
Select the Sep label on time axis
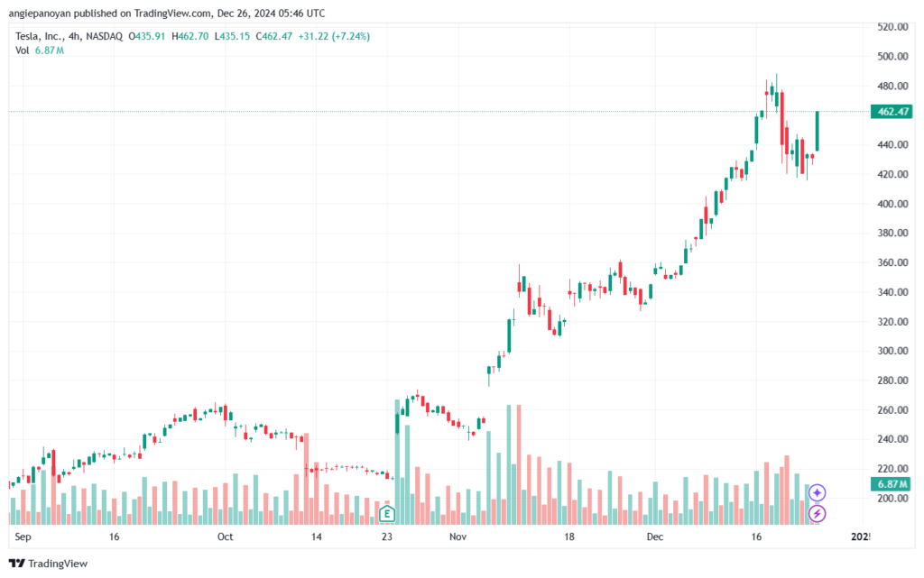(x=23, y=537)
